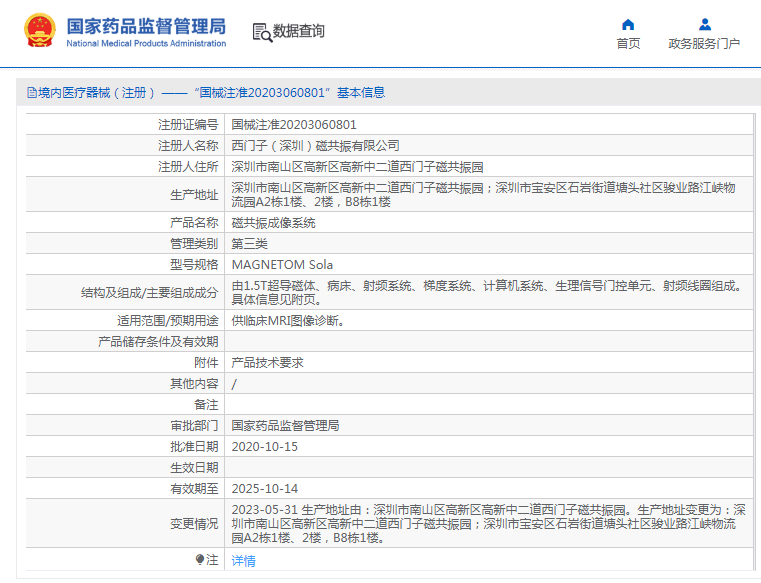Click the 批准日期 label

[194, 447]
